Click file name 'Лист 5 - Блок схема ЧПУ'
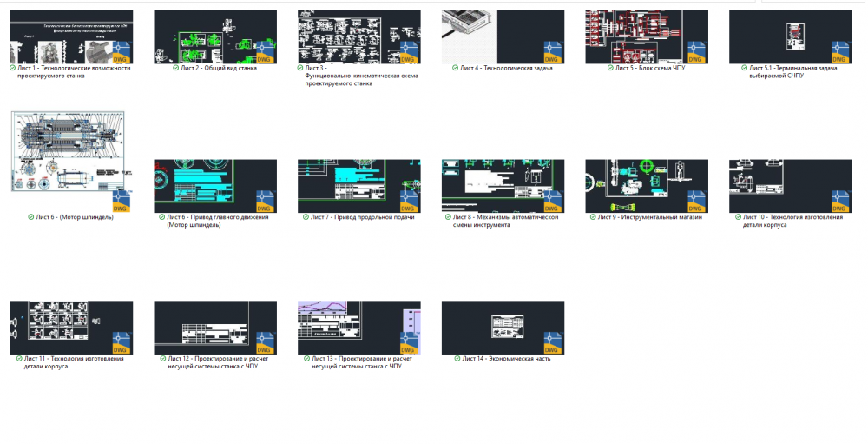Viewport: 868px width, 444px height. pyautogui.click(x=650, y=68)
